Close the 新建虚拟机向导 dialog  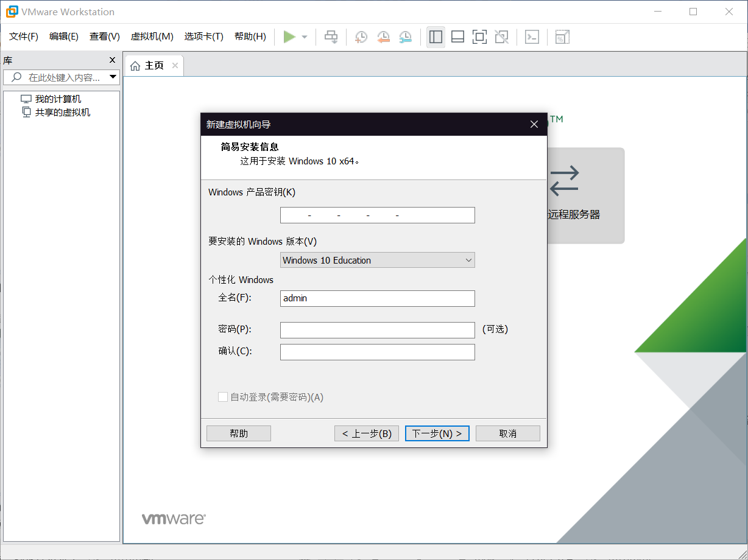[x=534, y=124]
